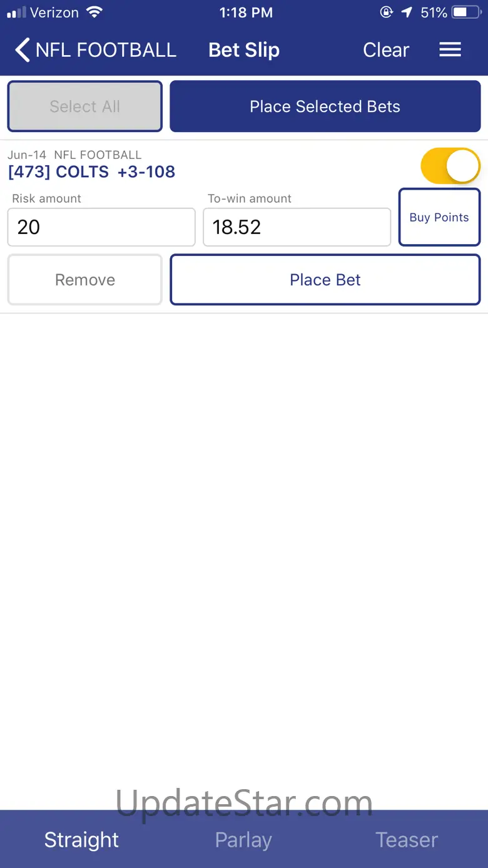Switch to the Straight bet tab
This screenshot has width=488, height=868.
tap(81, 839)
